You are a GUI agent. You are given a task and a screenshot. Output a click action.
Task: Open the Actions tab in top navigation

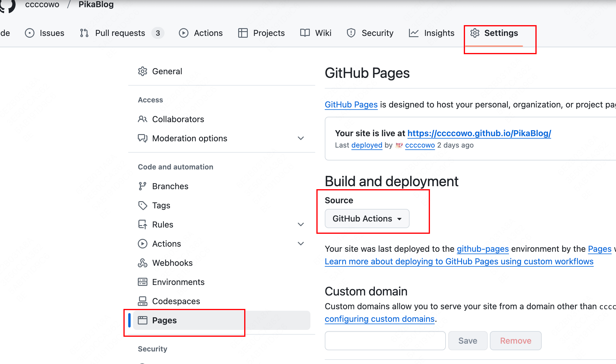[x=201, y=33]
